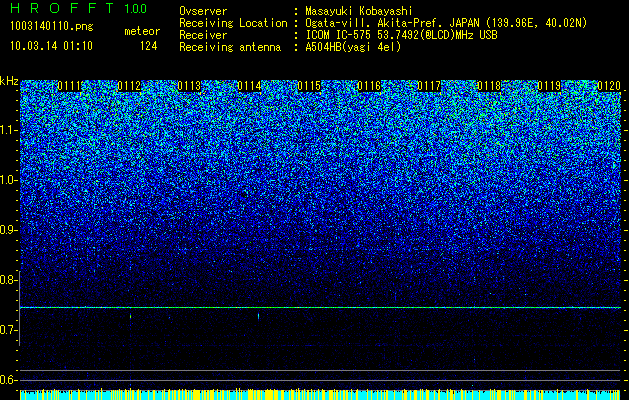Click the 1.0 frequency axis label
This screenshot has width=629, height=400.
point(8,180)
